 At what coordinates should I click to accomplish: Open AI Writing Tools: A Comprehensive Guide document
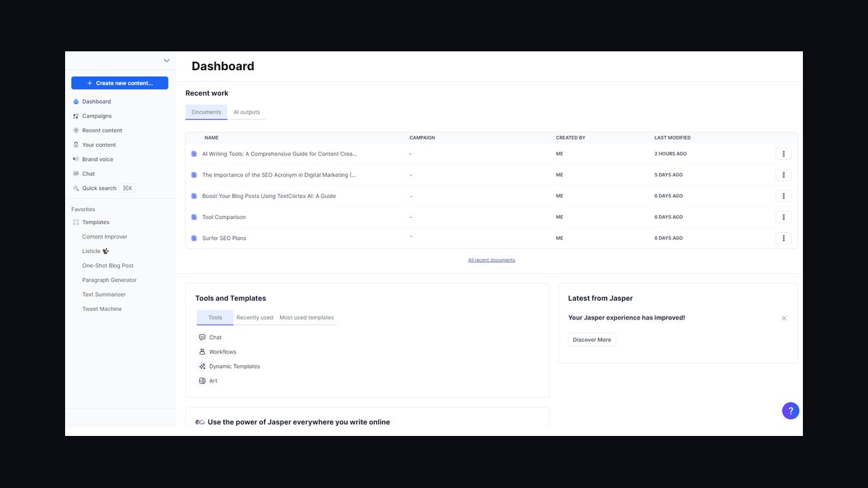[x=279, y=154]
